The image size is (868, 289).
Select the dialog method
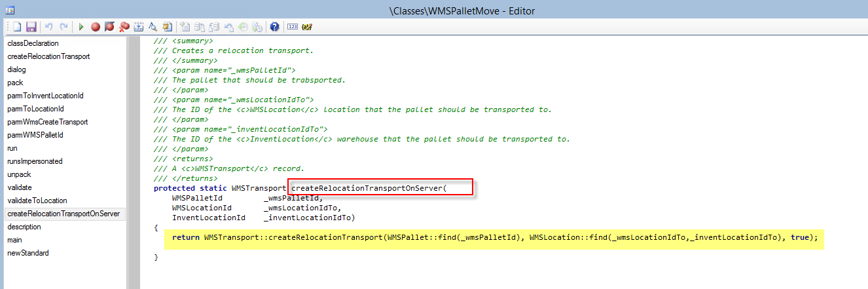click(x=17, y=69)
